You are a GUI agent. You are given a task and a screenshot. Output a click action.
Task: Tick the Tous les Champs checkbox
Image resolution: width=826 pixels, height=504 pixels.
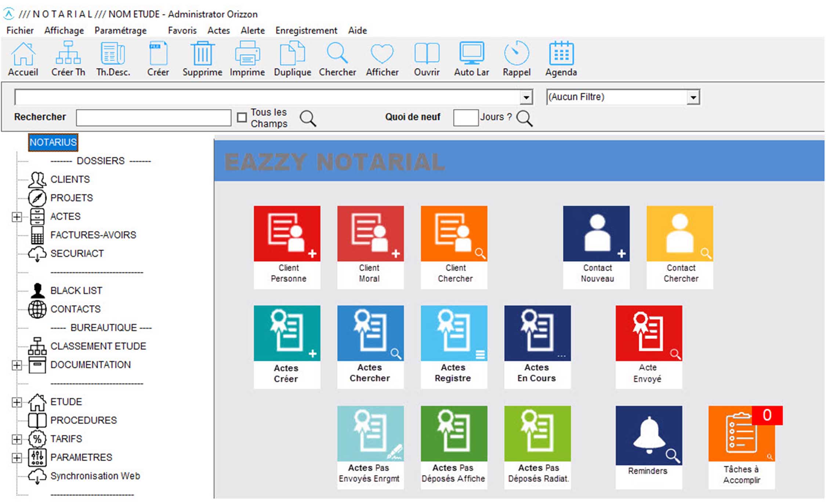coord(242,117)
